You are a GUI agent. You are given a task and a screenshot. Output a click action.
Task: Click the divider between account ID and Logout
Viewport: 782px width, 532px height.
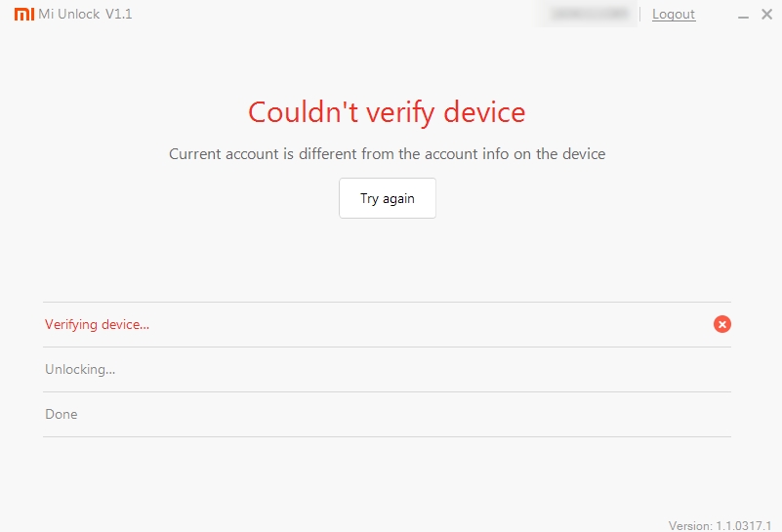tap(640, 14)
